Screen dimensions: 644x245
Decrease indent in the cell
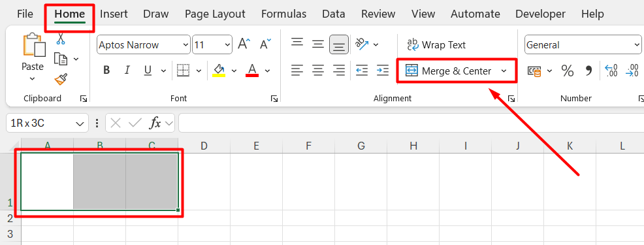pyautogui.click(x=362, y=71)
